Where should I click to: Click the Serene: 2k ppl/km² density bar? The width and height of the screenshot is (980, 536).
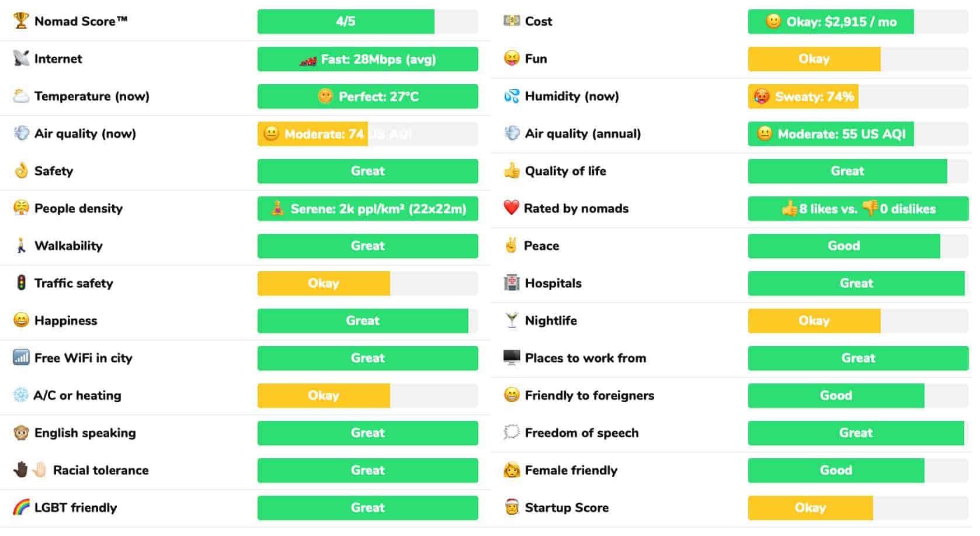pos(367,209)
